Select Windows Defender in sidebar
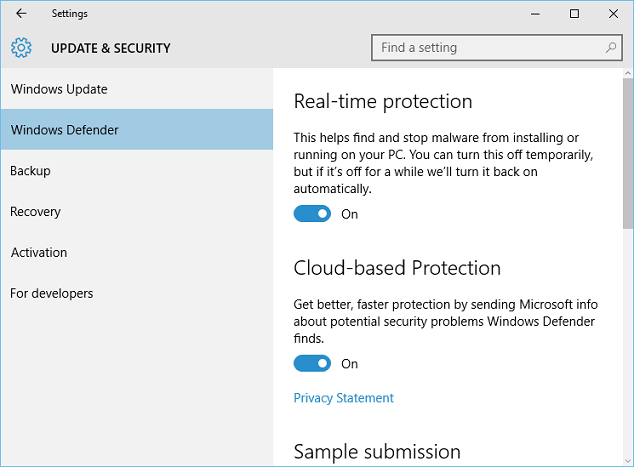 (x=137, y=130)
